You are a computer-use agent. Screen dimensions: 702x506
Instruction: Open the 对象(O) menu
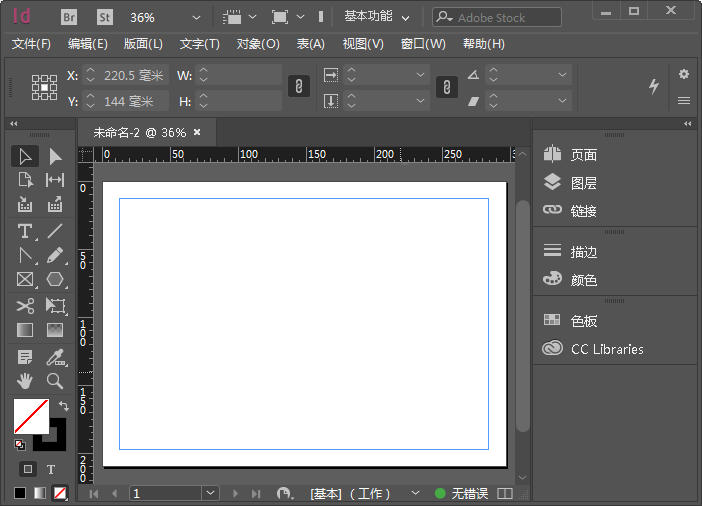(x=258, y=44)
